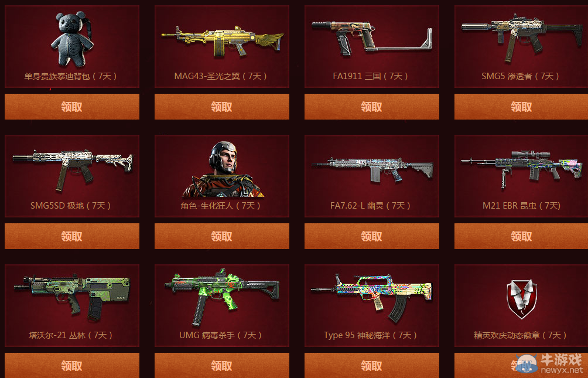Select the M21 EBR 昆虫 sniper image
588x378 pixels.
click(522, 169)
